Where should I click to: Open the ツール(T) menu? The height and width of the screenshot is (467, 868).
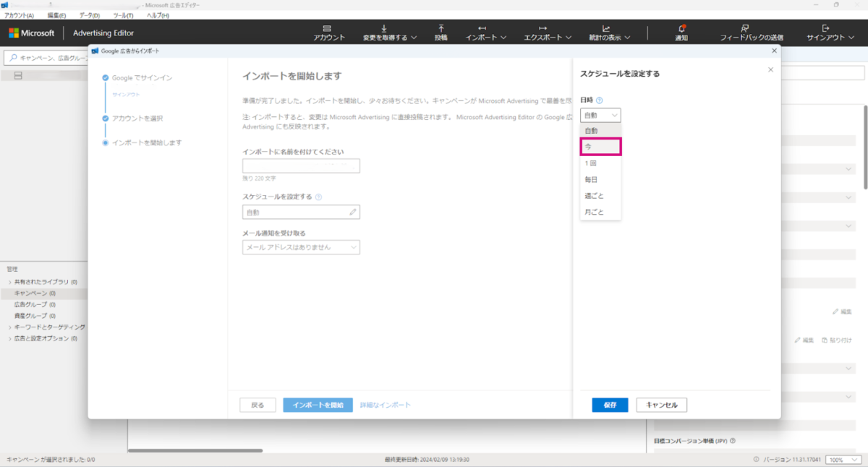click(x=123, y=15)
